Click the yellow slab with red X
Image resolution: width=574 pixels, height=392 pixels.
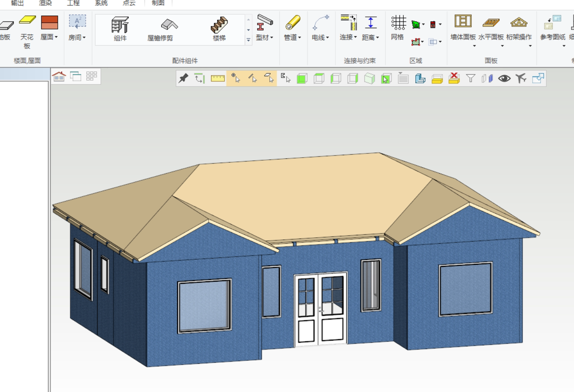point(454,78)
